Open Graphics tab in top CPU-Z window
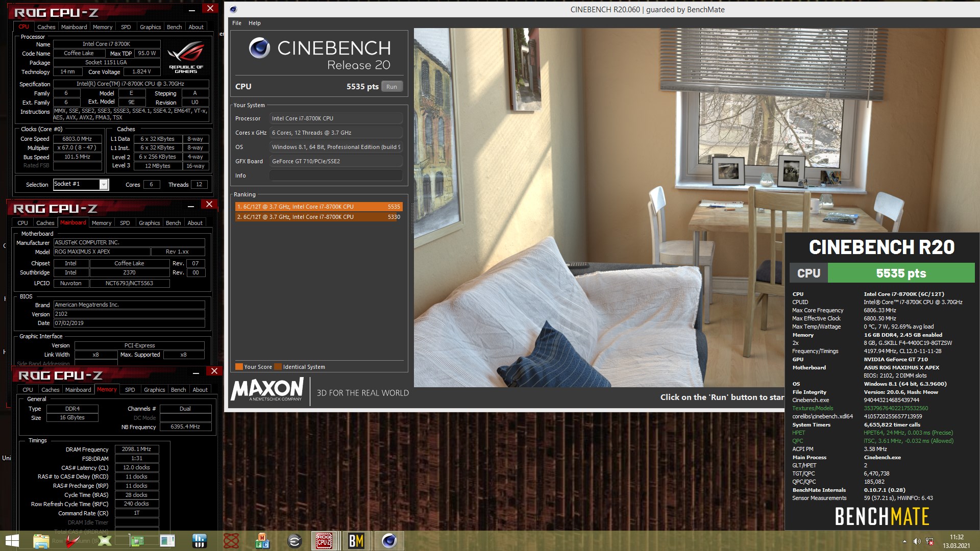 coord(150,27)
